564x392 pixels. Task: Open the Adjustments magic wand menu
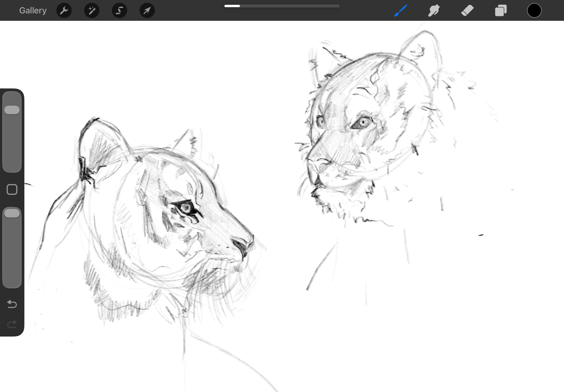tap(92, 11)
